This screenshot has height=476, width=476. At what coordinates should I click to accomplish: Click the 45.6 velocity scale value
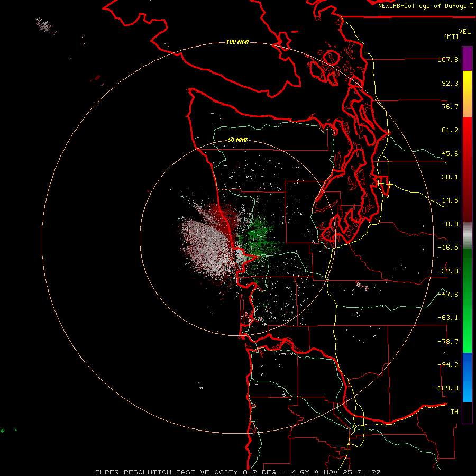point(450,153)
